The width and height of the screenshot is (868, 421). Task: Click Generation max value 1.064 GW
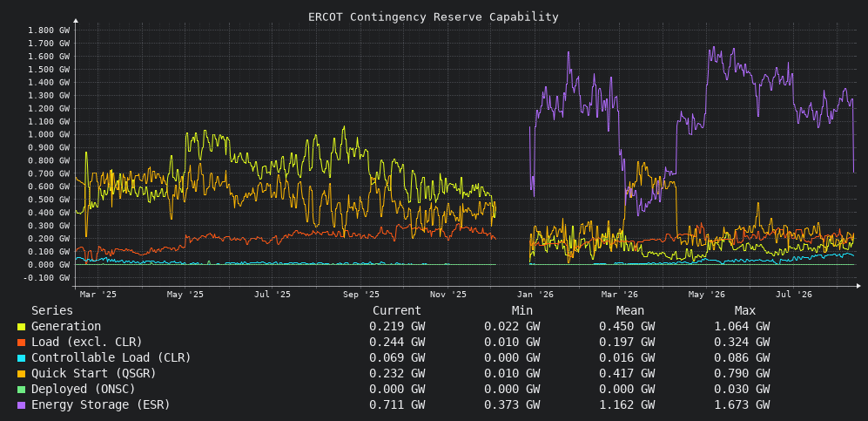[x=742, y=327]
